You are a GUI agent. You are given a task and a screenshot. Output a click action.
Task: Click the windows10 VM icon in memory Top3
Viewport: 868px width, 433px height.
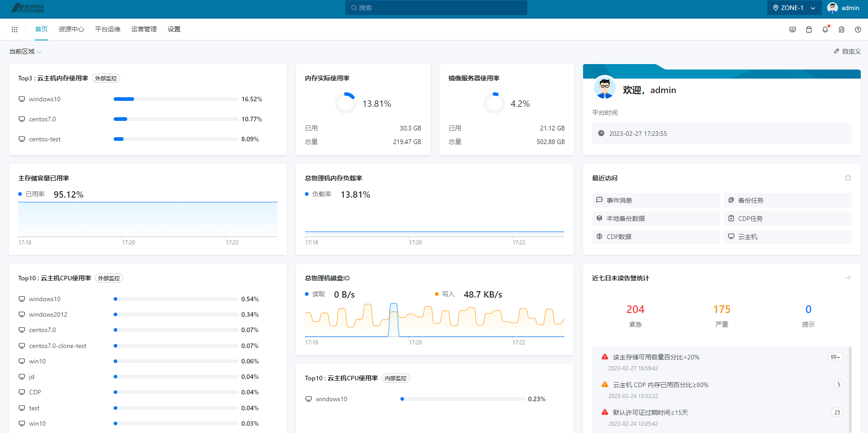click(22, 99)
